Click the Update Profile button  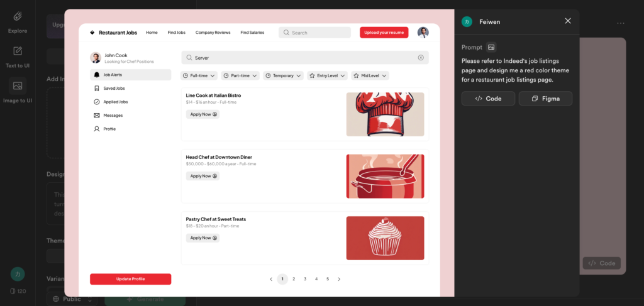131,279
